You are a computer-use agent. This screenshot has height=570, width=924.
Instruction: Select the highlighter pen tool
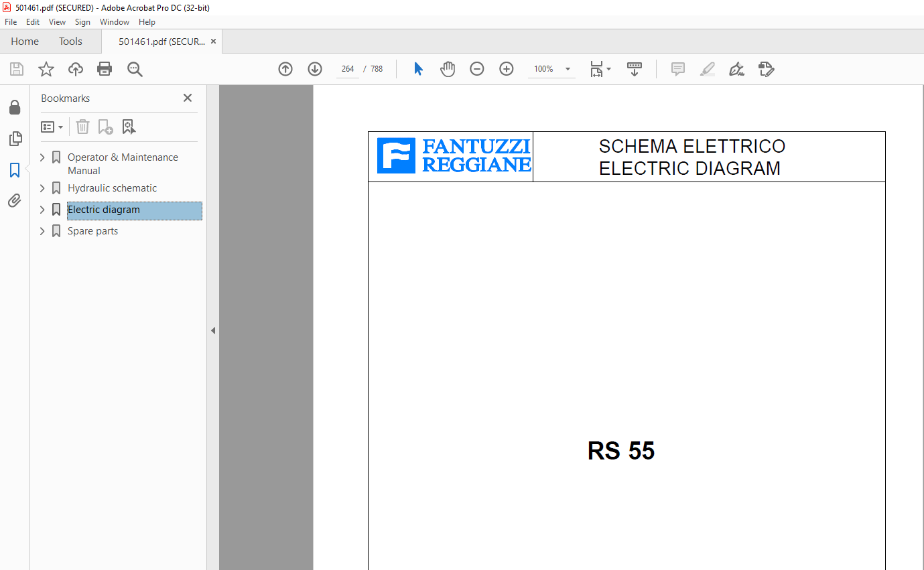click(x=708, y=69)
